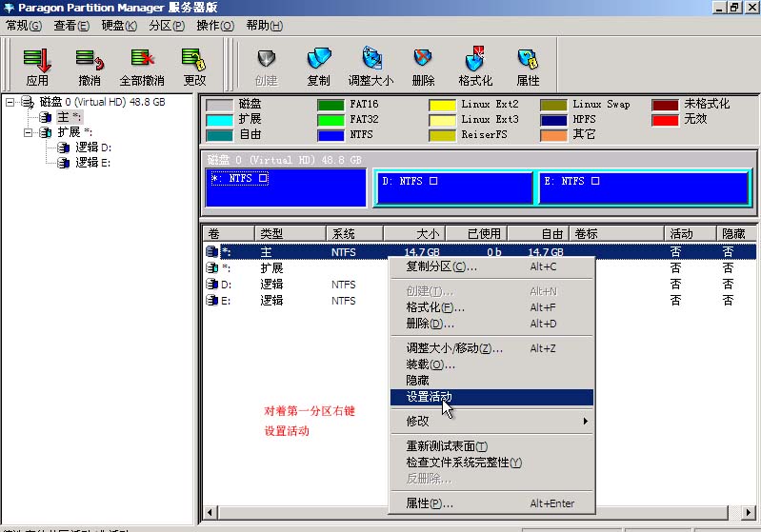Screen dimensions: 761x532
Task: Click the list's left scroll arrow
Action: [x=210, y=512]
